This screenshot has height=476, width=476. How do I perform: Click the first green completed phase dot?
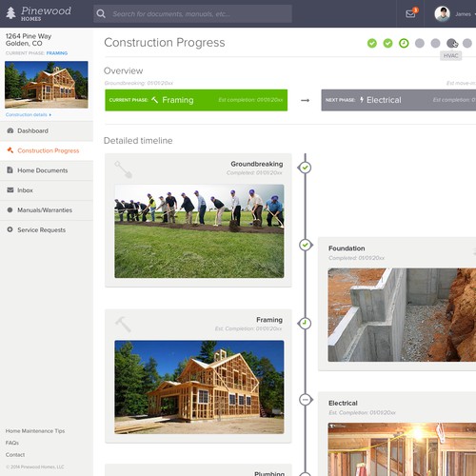(372, 43)
